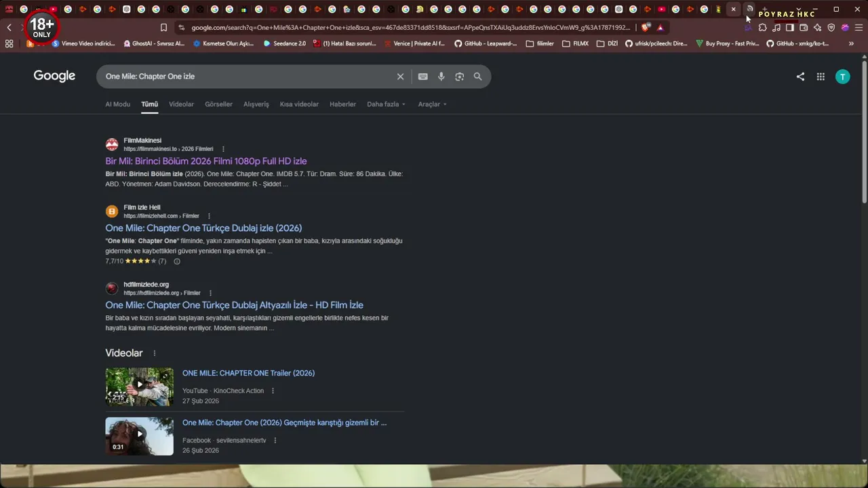Switch to the Görseller tab
The height and width of the screenshot is (488, 868).
point(218,104)
